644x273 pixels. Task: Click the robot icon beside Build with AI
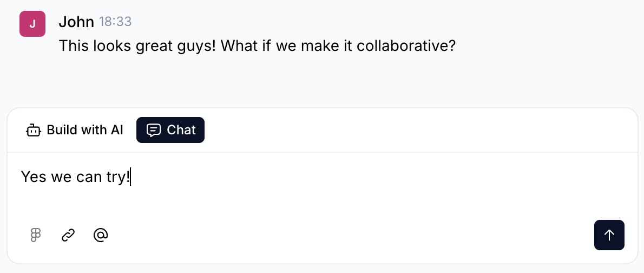34,130
